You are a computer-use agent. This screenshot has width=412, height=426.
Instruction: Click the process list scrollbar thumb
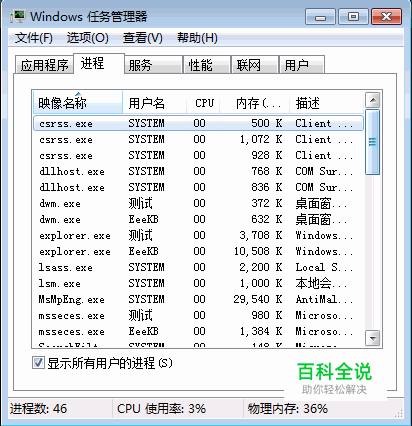[373, 142]
